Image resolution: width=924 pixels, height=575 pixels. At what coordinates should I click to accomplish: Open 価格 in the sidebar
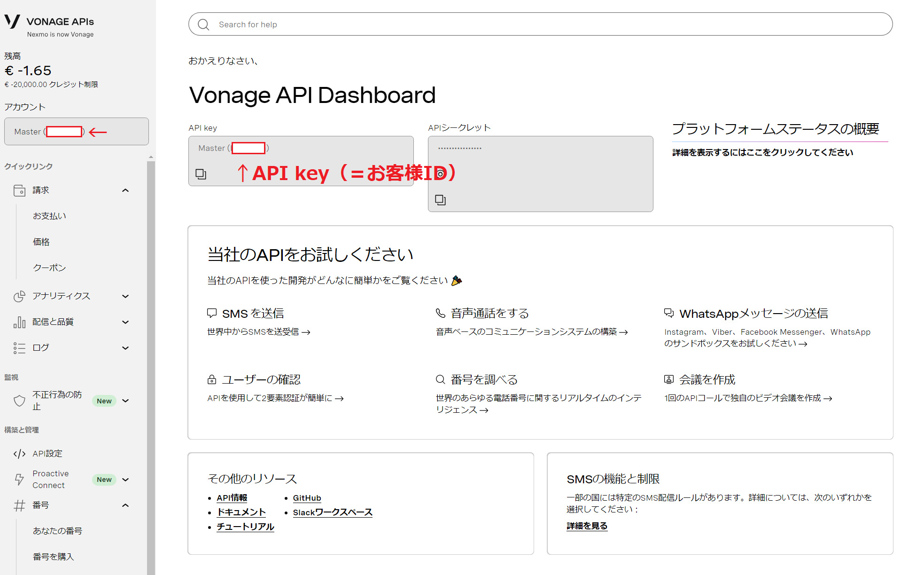click(x=41, y=242)
